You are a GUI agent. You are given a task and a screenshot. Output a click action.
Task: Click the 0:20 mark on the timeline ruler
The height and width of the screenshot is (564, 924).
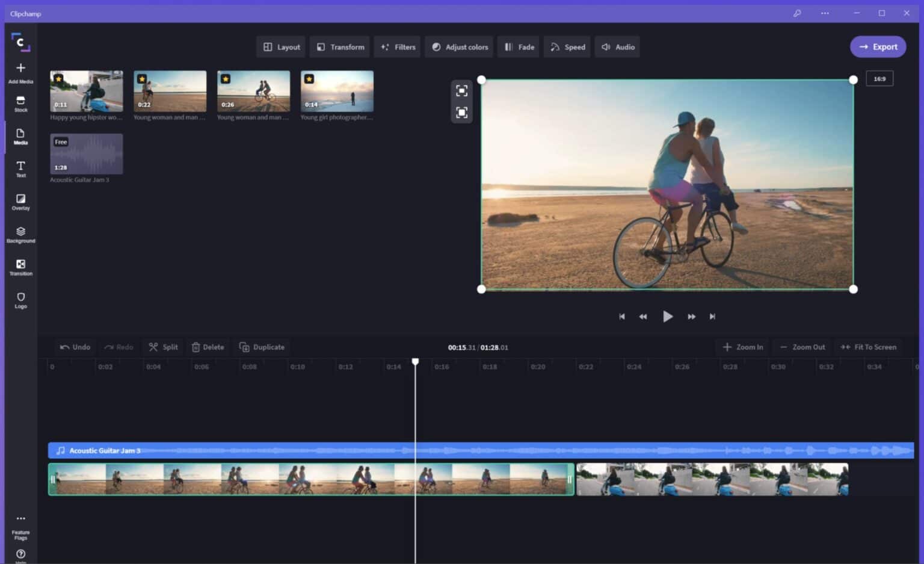click(538, 367)
